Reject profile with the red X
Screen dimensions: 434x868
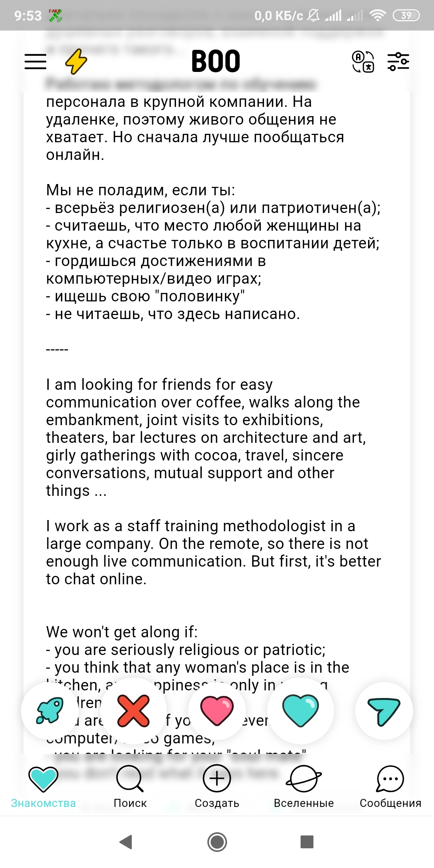tap(133, 710)
